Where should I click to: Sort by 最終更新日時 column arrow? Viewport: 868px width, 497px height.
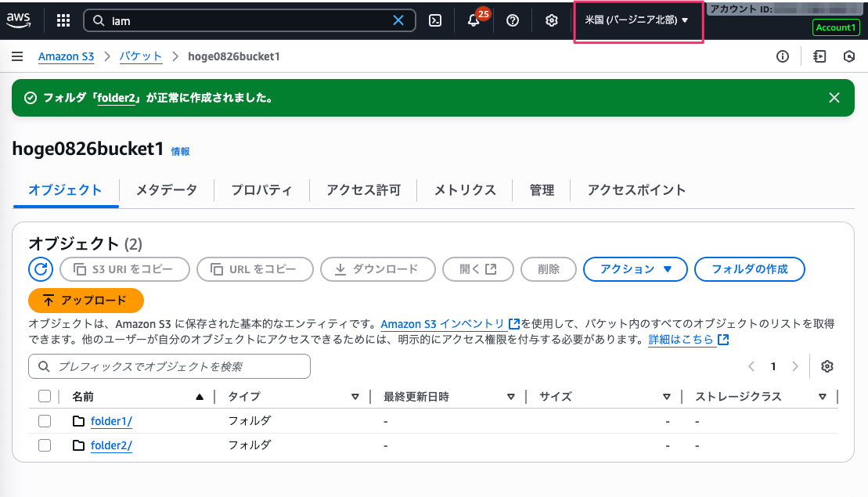click(511, 397)
